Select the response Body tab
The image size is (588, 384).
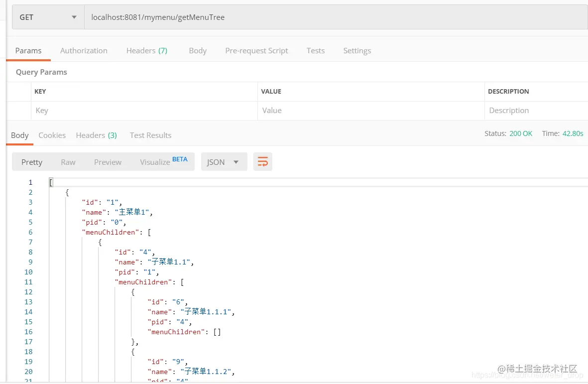tap(20, 135)
